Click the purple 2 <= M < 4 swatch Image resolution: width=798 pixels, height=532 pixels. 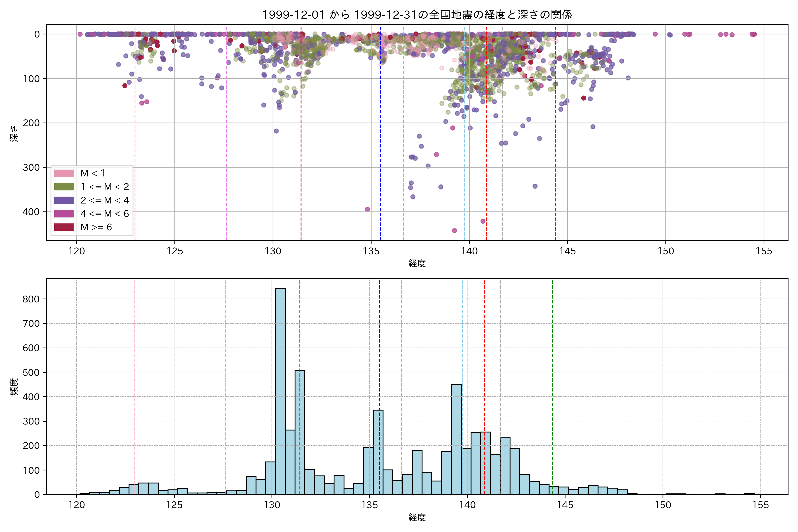(x=64, y=200)
